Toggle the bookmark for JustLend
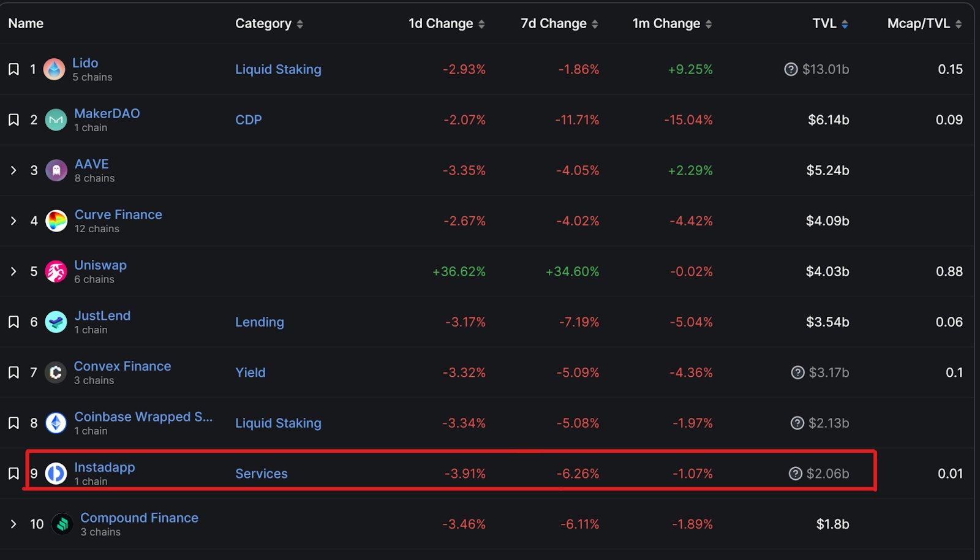 coord(13,322)
